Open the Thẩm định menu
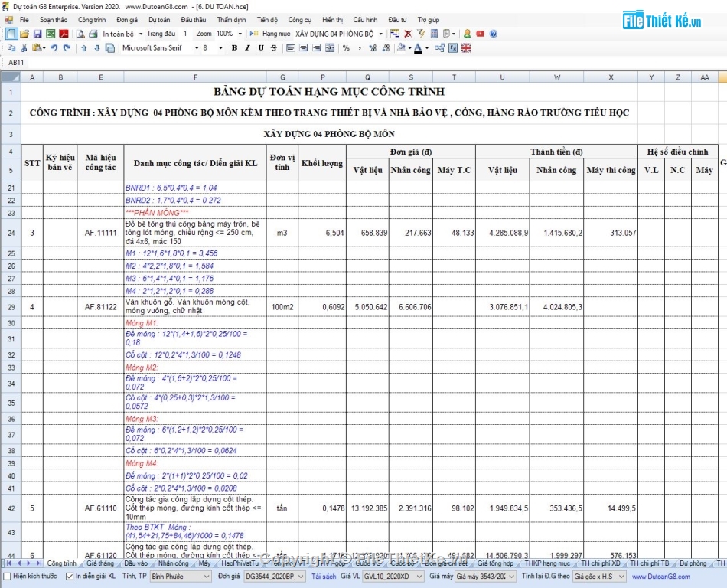 231,20
